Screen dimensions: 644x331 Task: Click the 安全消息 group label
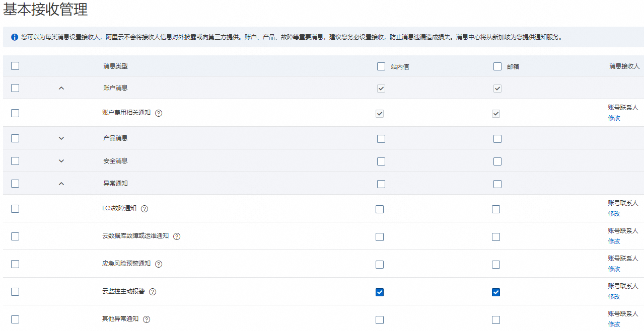[115, 161]
